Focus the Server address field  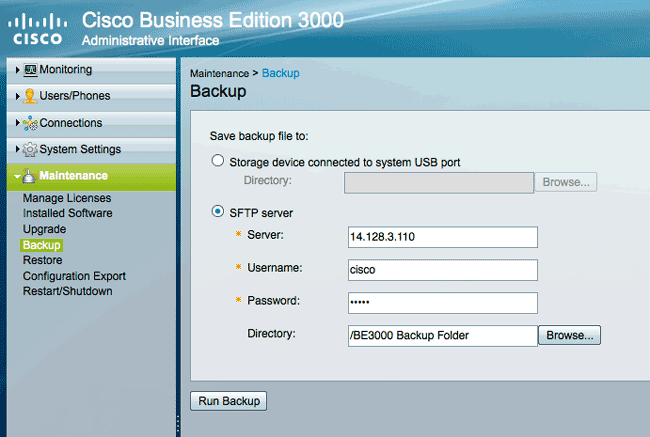[443, 237]
